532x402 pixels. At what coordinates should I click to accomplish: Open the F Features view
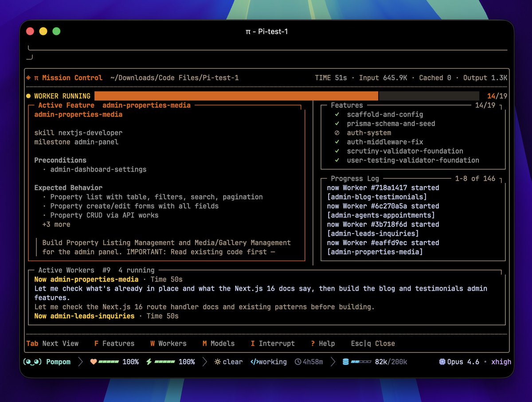[x=114, y=343]
